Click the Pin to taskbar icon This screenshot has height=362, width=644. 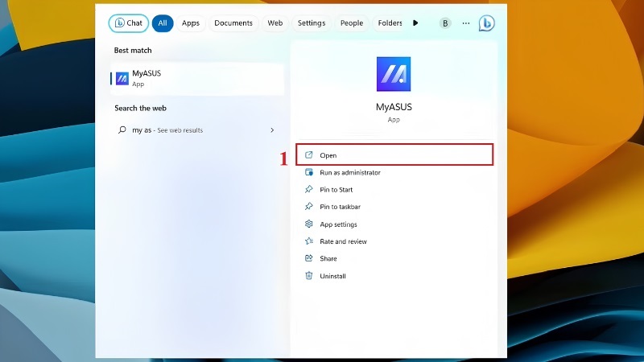click(x=309, y=207)
